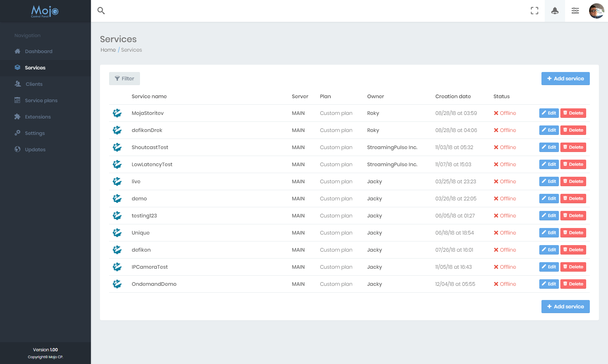Edit the ShoutcastTest service
The image size is (608, 364).
[549, 147]
